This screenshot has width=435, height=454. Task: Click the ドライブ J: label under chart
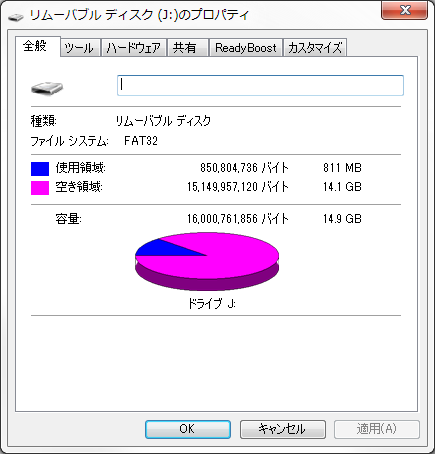[212, 304]
